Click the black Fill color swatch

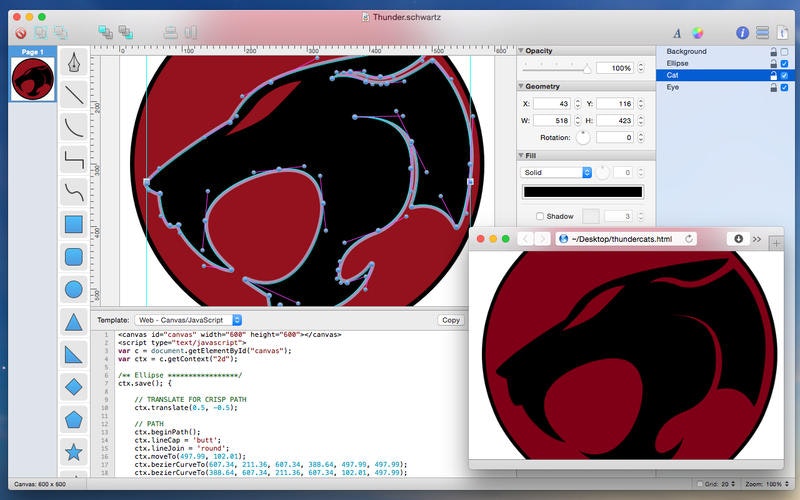(583, 192)
